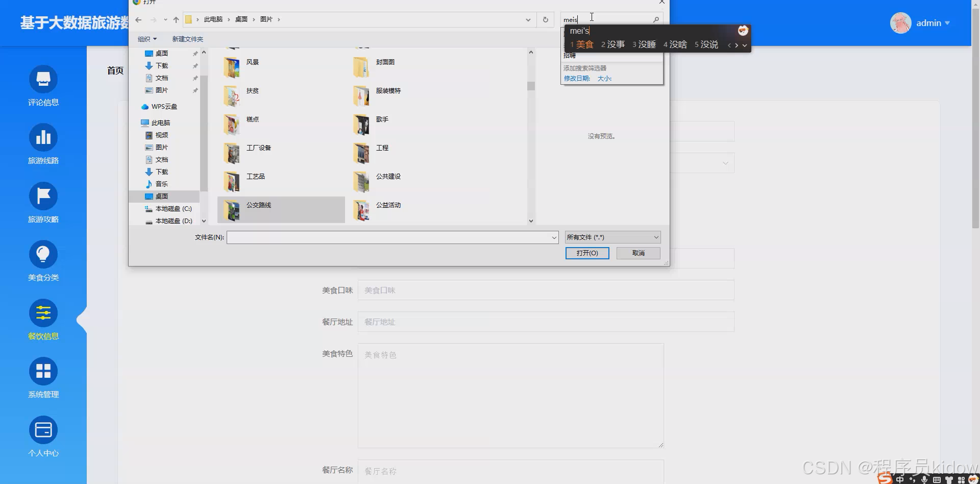
Task: Select 此电脑 in navigation tree
Action: click(x=156, y=123)
